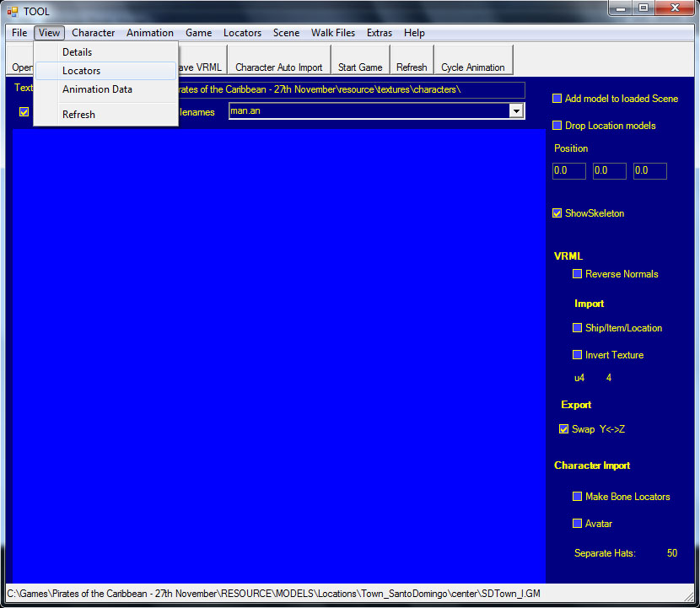The image size is (700, 608).
Task: Close the open View menu
Action: coord(49,33)
